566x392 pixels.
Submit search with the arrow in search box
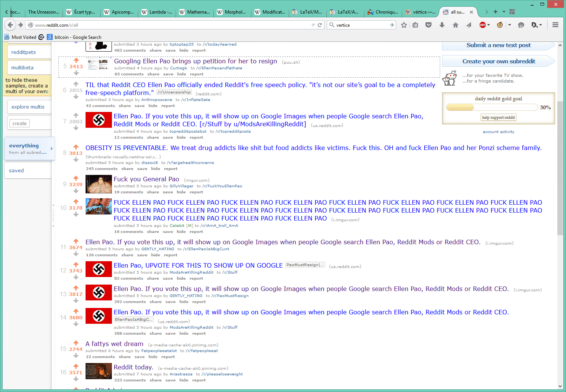pos(392,25)
